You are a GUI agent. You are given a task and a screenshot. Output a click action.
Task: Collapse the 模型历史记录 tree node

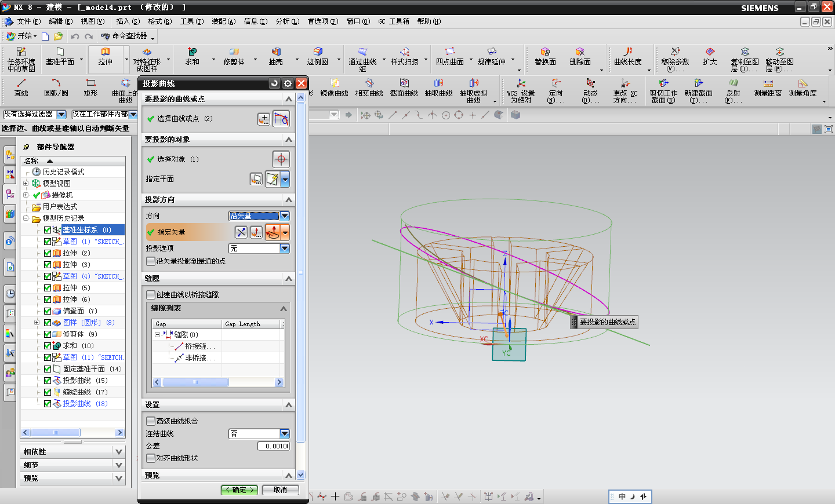click(26, 218)
